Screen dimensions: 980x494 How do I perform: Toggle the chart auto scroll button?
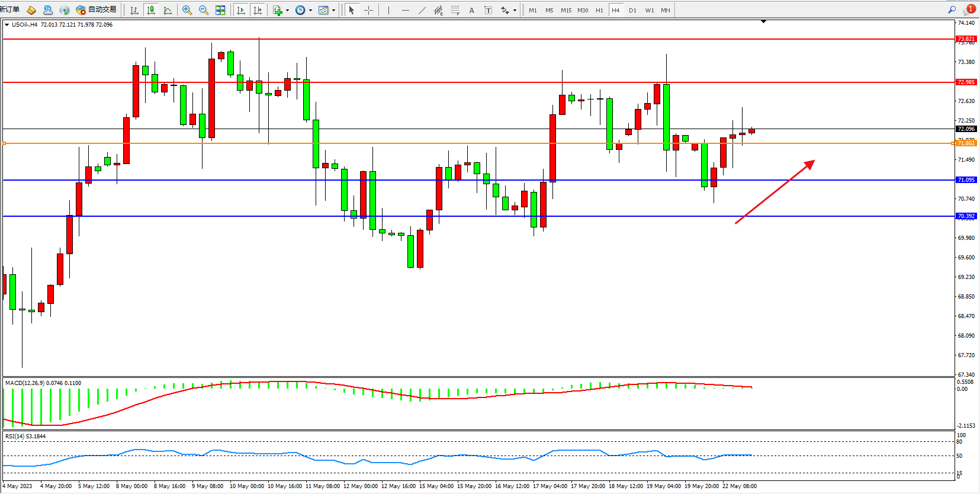point(240,10)
